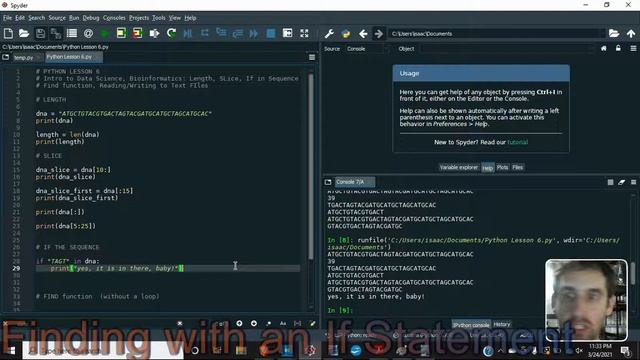Continue debug execution with the double-arrow icon
Screen dimensions: 640x360
(x=254, y=33)
